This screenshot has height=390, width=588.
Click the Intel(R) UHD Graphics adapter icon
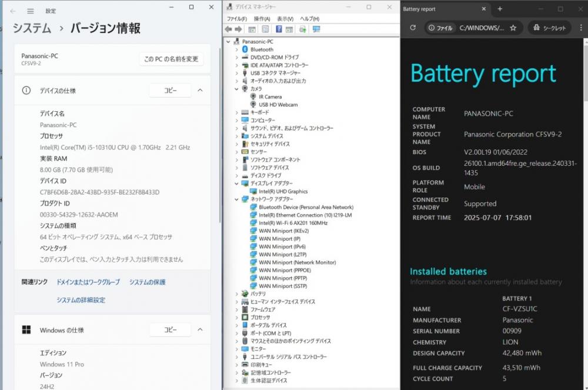tap(253, 191)
